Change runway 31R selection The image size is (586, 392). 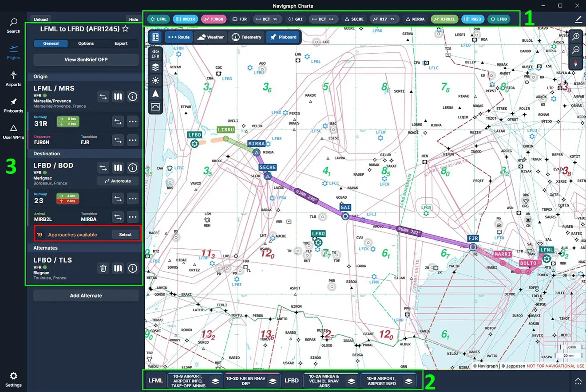click(118, 121)
